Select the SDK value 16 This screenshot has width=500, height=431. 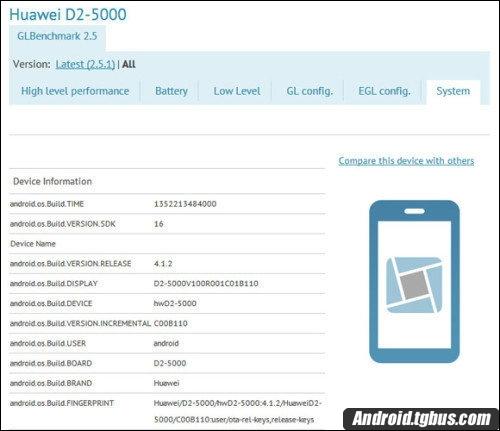[x=159, y=224]
